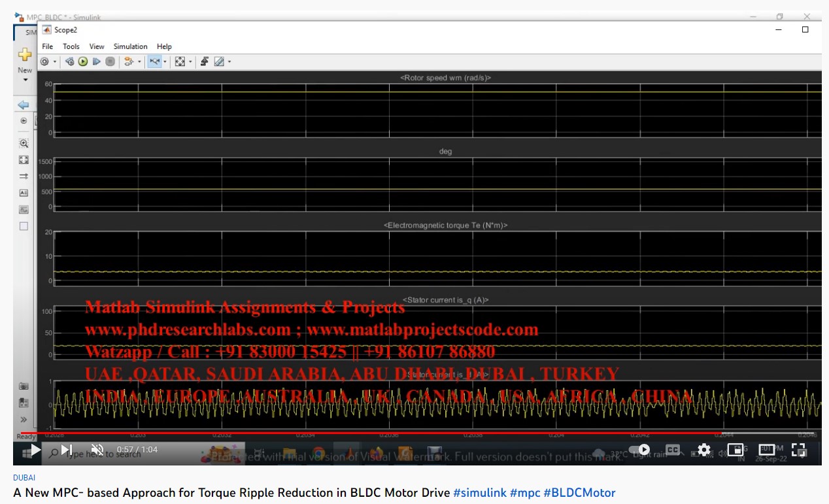Screen dimensions: 829x504
Task: Expand the configuration properties gear dropdown arrow
Action: pos(55,62)
